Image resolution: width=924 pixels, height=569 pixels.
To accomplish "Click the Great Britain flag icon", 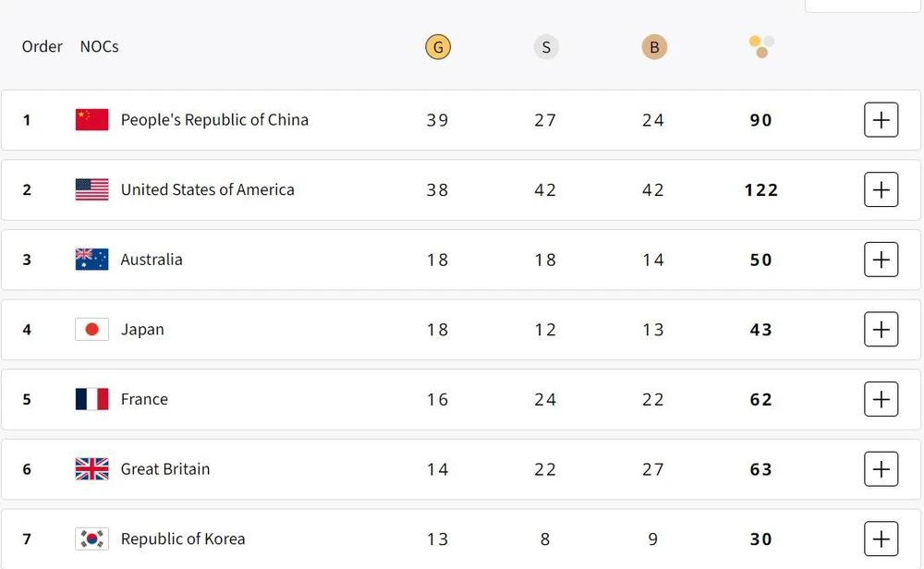I will (x=91, y=469).
